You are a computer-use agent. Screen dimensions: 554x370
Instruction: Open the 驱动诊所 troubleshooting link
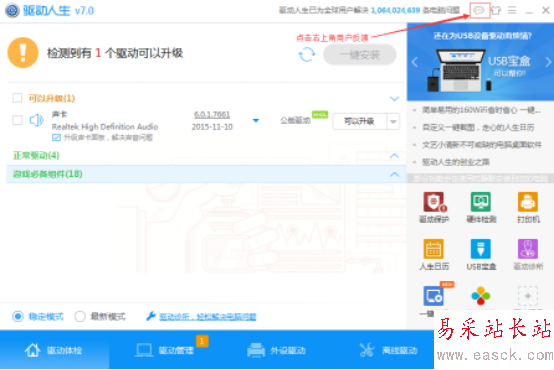pos(208,317)
